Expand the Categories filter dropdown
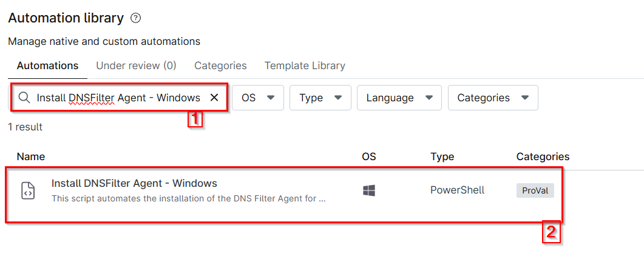644x273 pixels. [x=493, y=98]
